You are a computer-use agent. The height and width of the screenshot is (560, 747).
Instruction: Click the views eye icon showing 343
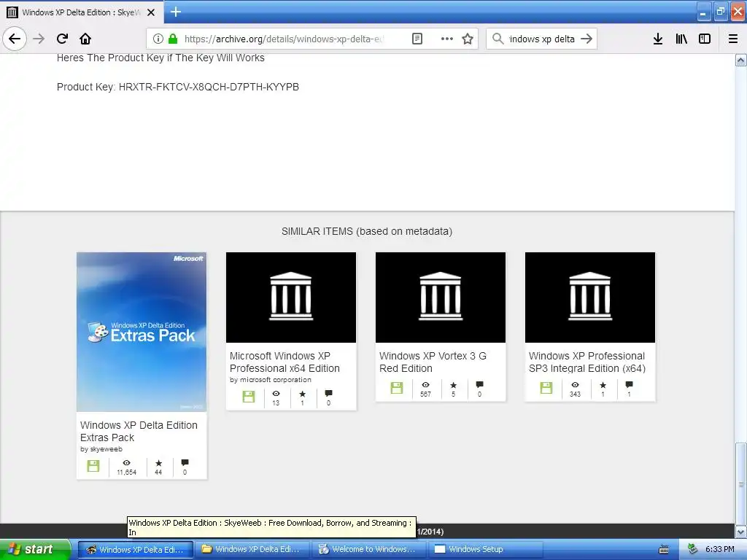[575, 385]
